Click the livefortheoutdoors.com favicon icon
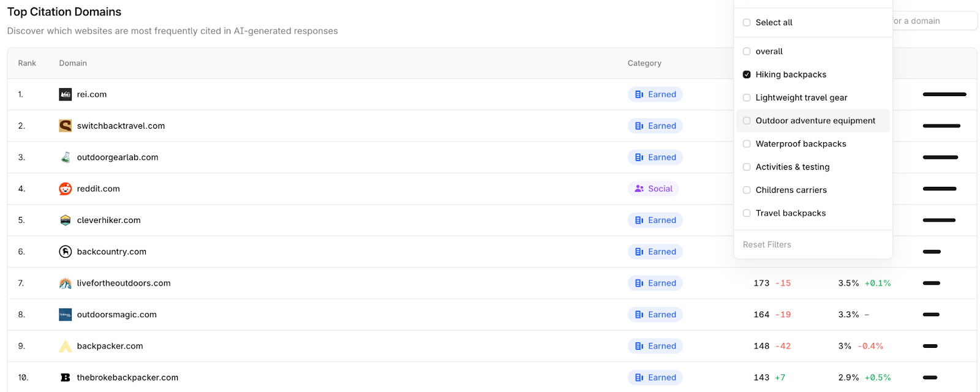This screenshot has width=980, height=392. [65, 283]
